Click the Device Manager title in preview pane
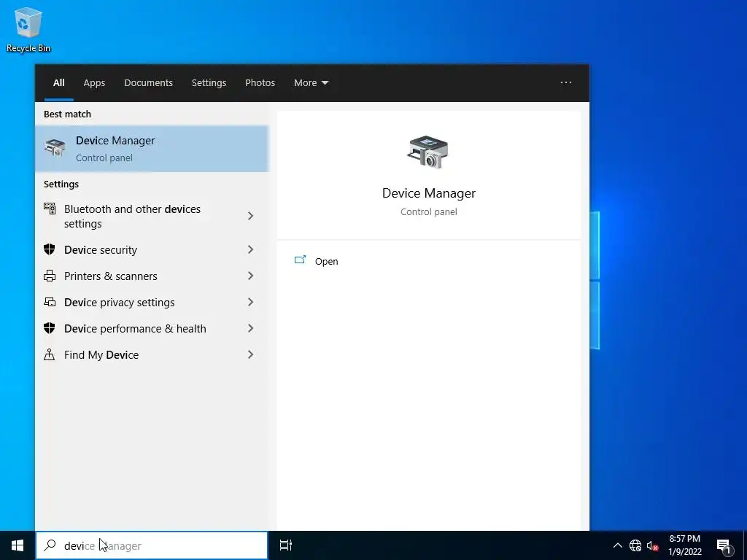 click(429, 193)
